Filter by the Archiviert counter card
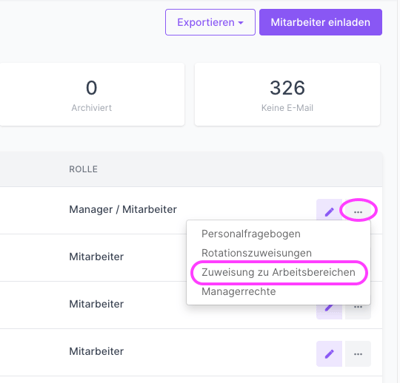 click(x=92, y=95)
